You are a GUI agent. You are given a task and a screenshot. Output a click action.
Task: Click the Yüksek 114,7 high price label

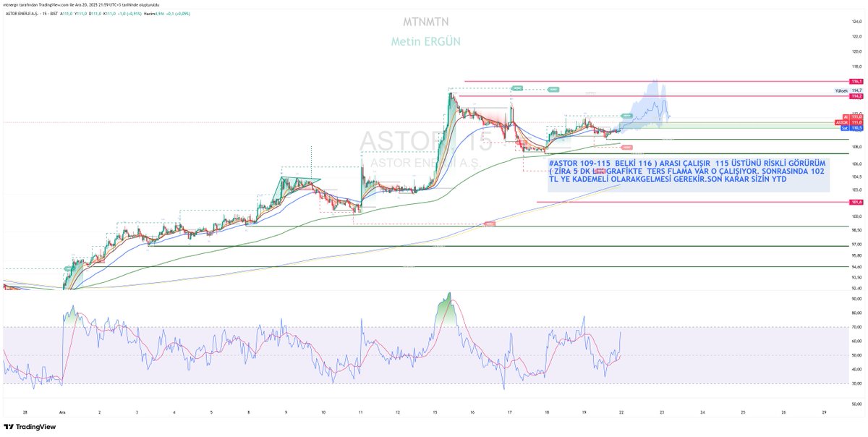[x=848, y=90]
